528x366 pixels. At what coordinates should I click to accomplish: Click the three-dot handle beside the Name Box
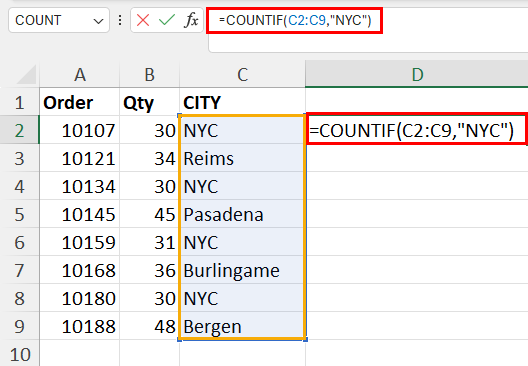pyautogui.click(x=120, y=20)
